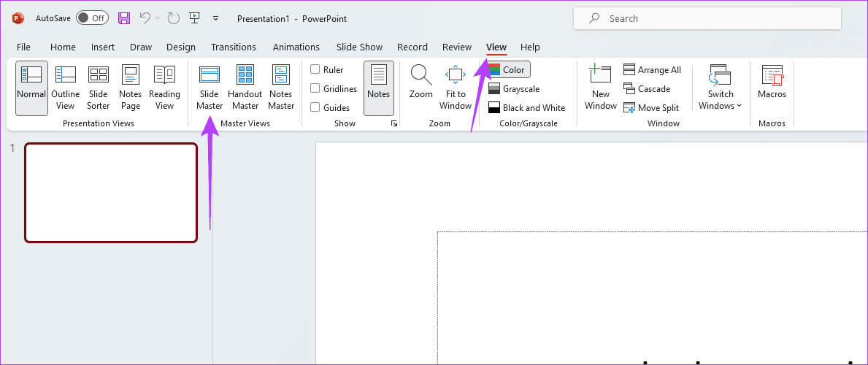Select slide 1 thumbnail
868x365 pixels.
coord(111,192)
